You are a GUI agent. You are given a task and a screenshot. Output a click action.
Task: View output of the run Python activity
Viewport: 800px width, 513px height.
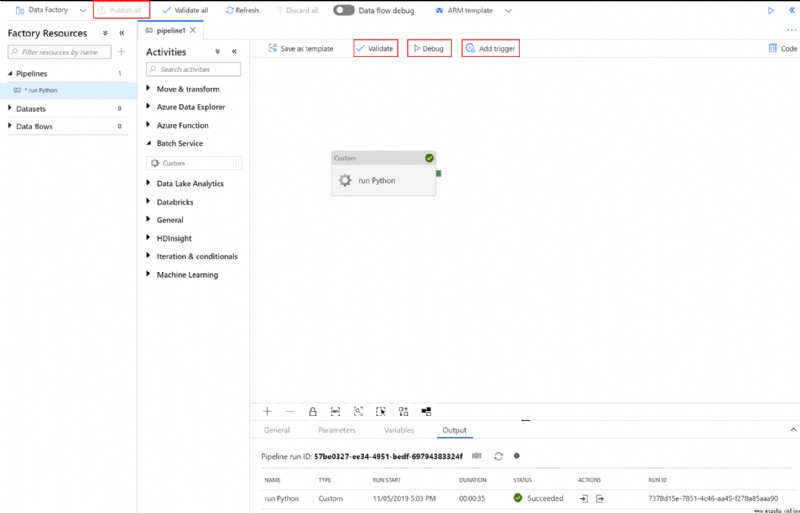point(600,499)
